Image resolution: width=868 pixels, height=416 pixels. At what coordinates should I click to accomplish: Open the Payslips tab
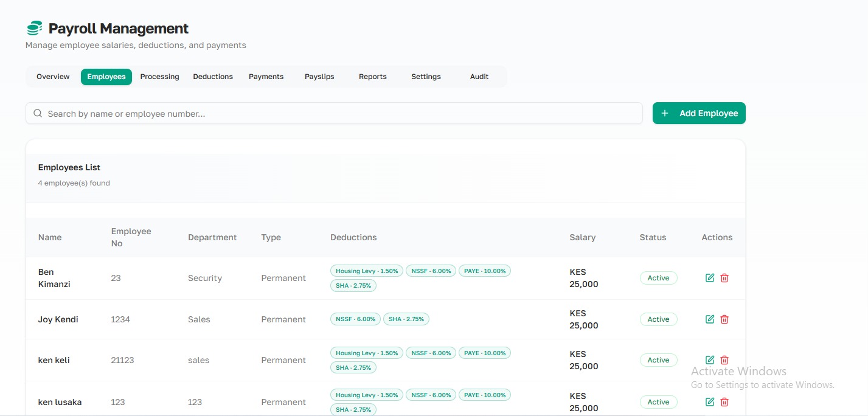(319, 77)
